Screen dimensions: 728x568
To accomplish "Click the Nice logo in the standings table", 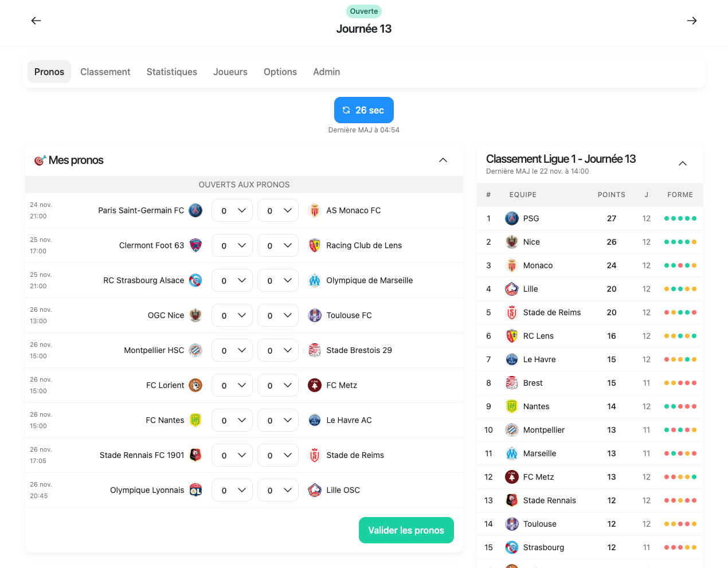I will [x=512, y=242].
